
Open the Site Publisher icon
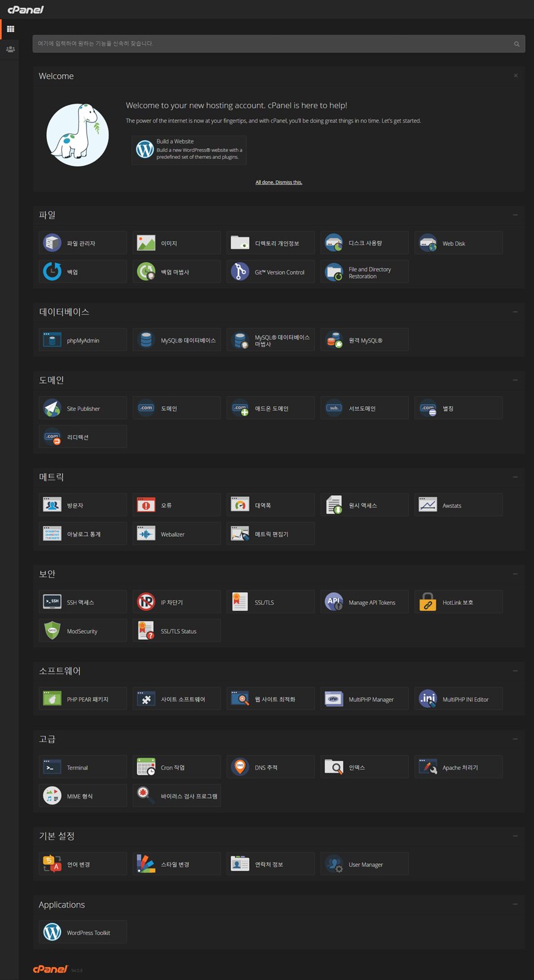52,408
